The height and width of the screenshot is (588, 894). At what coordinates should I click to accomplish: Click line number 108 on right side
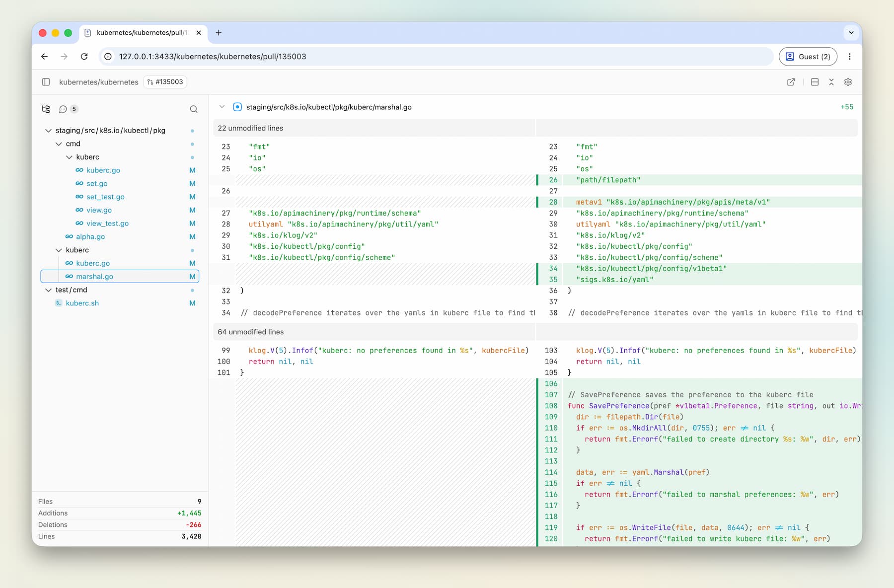click(x=551, y=406)
